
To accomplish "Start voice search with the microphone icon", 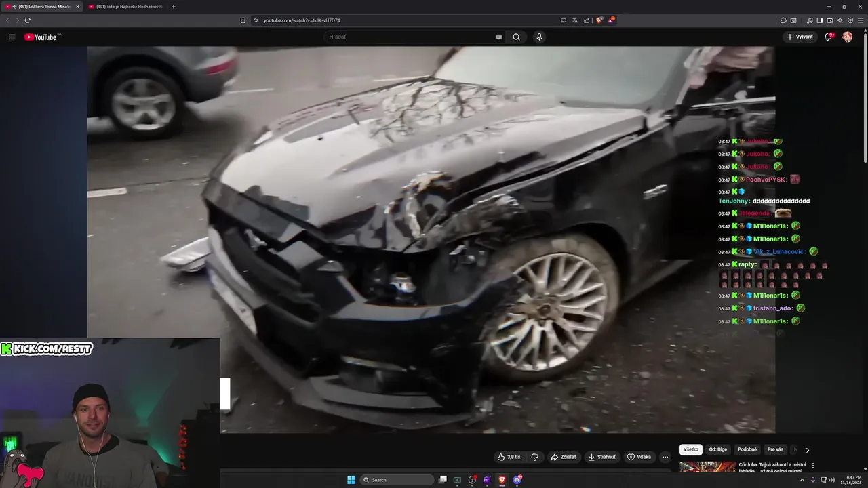I will coord(539,37).
